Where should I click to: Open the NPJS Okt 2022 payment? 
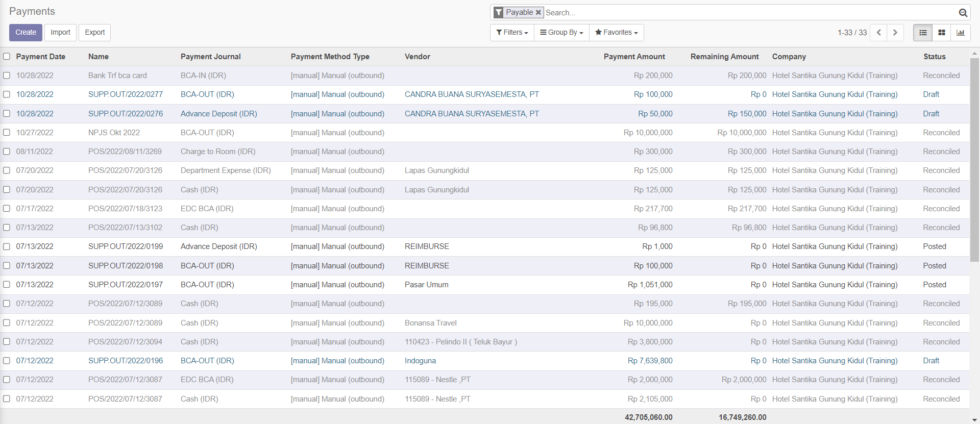pyautogui.click(x=114, y=133)
